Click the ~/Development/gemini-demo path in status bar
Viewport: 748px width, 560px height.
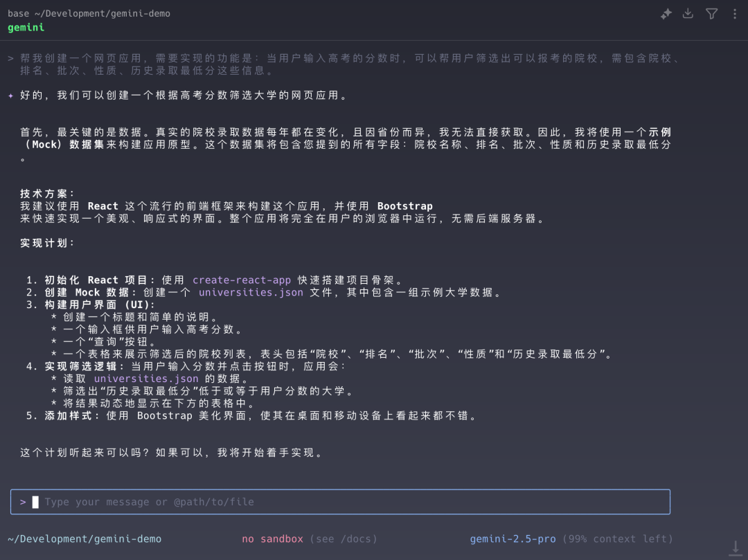point(84,539)
